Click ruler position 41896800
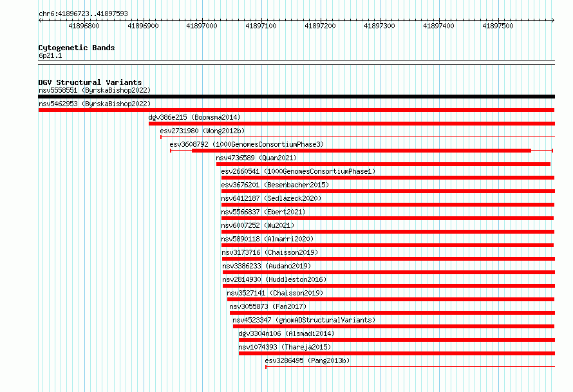This screenshot has width=573, height=392. [84, 26]
